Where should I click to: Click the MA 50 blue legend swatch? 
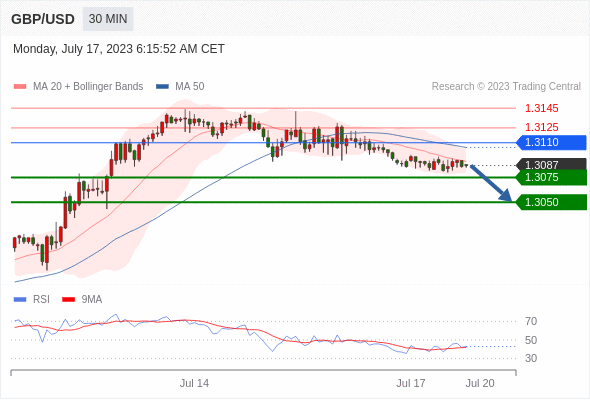click(162, 87)
